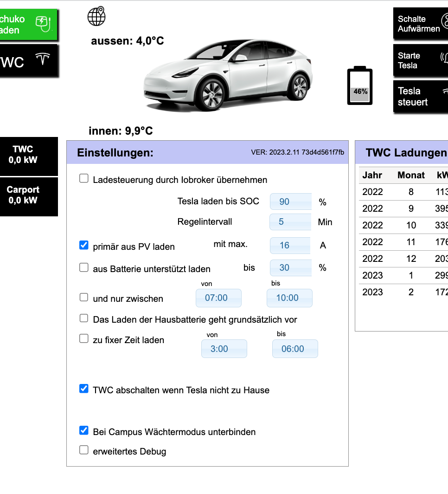Click the innen: 9,9°C temperature label
448x494 pixels.
click(121, 131)
